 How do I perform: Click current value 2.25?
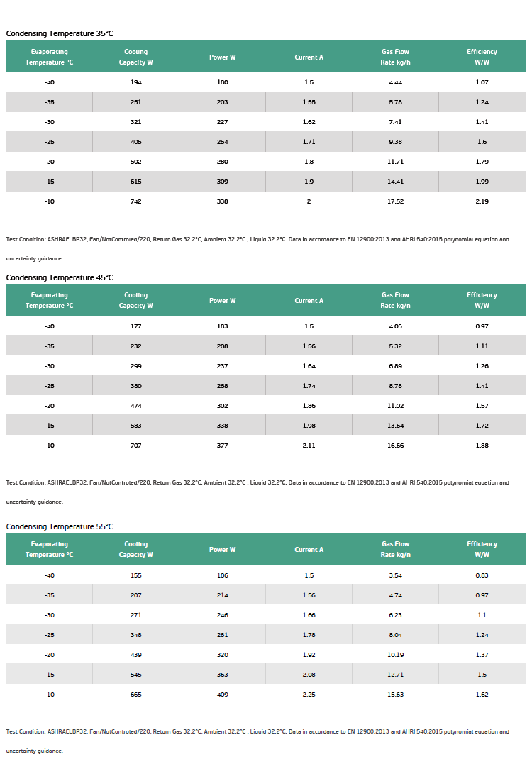tap(309, 694)
